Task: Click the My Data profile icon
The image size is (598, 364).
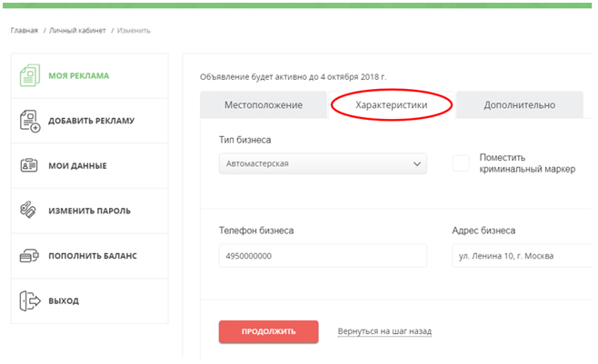Action: pos(29,166)
